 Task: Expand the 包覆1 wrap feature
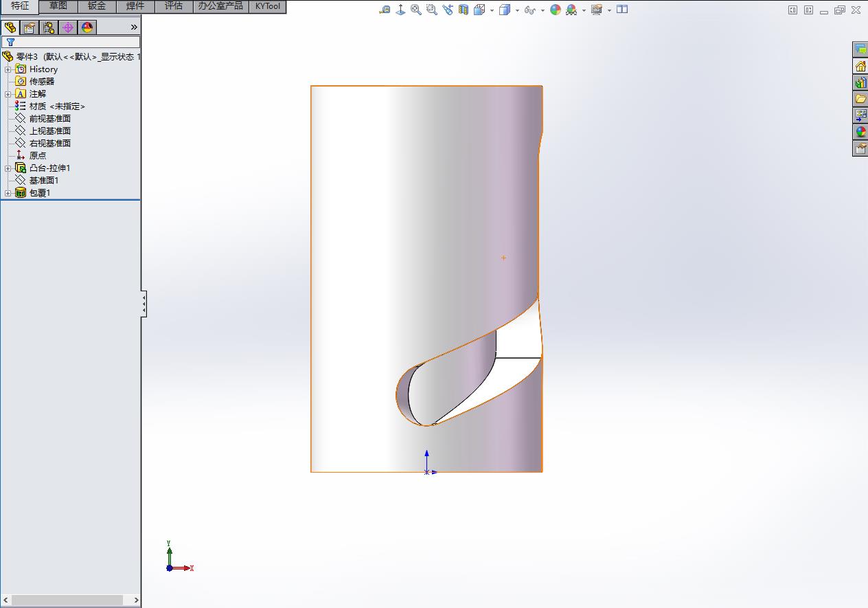tap(8, 193)
